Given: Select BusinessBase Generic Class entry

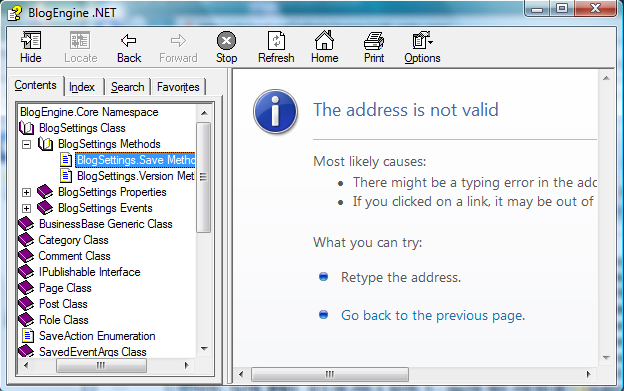Looking at the screenshot, I should coord(105,224).
